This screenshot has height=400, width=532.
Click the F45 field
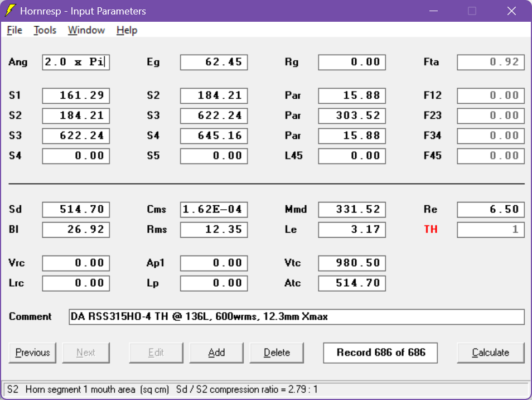[x=491, y=156]
